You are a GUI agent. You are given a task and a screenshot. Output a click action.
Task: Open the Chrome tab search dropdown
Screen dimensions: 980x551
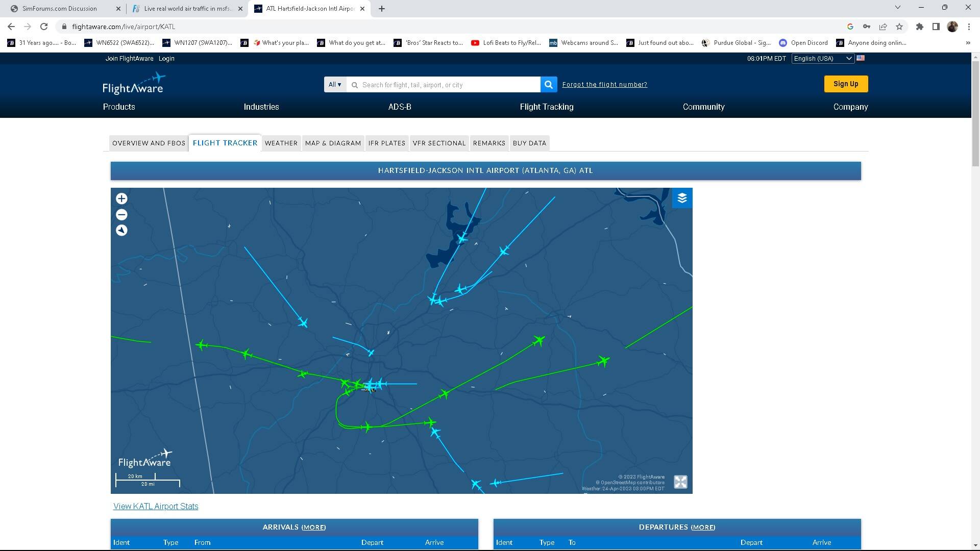tap(898, 8)
